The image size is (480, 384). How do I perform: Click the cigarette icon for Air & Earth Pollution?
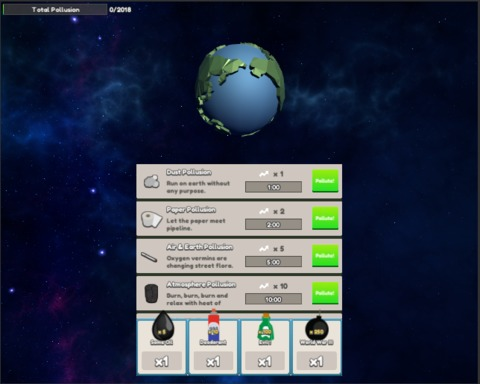(x=149, y=257)
